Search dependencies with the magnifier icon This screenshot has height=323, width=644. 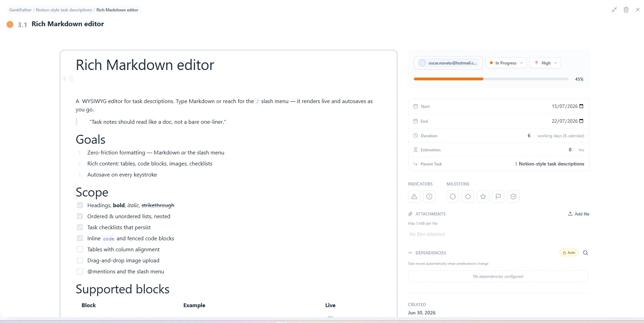[585, 253]
